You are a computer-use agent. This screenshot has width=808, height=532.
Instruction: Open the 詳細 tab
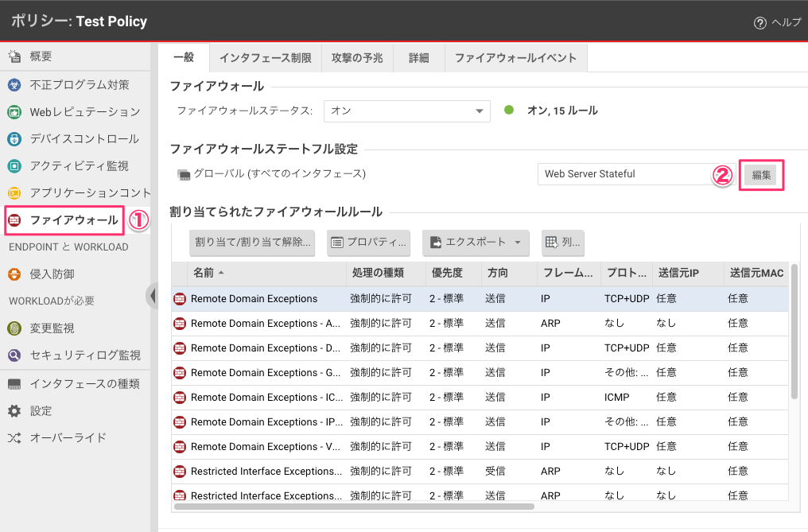pos(419,58)
